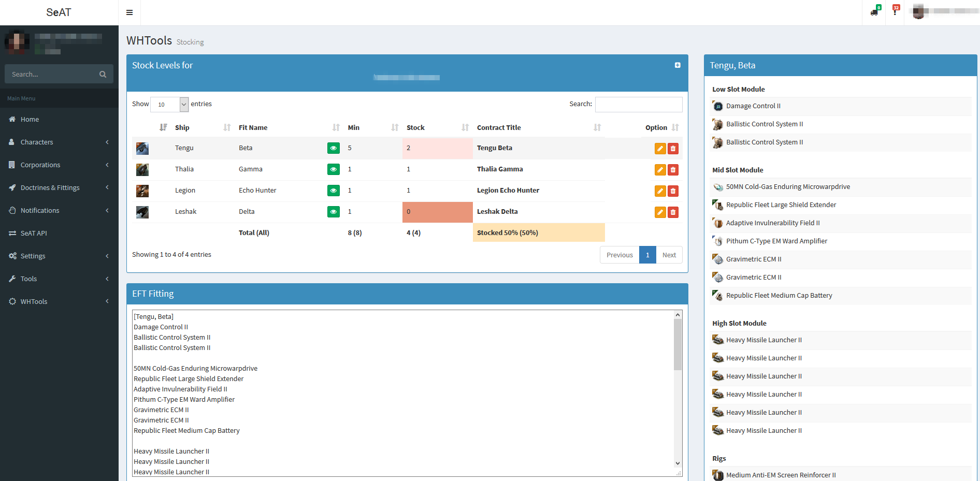Click the search magnifier in sidebar
The height and width of the screenshot is (481, 980).
[103, 75]
